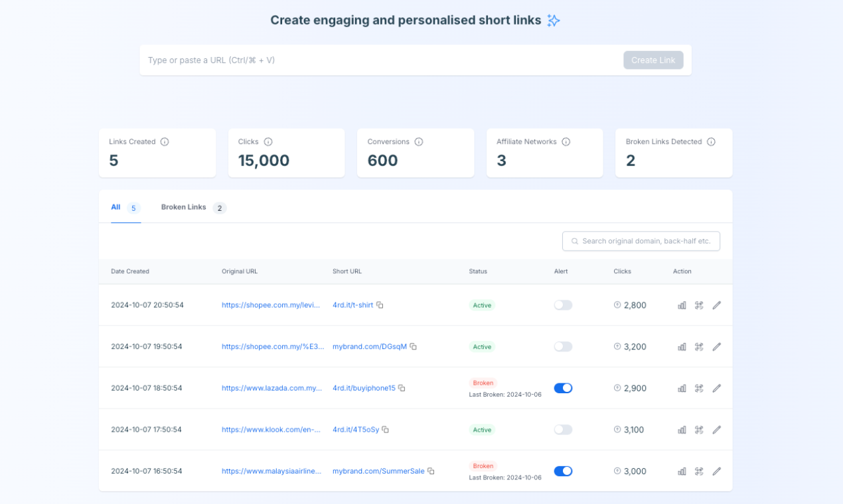Show info for Links Created

[165, 142]
